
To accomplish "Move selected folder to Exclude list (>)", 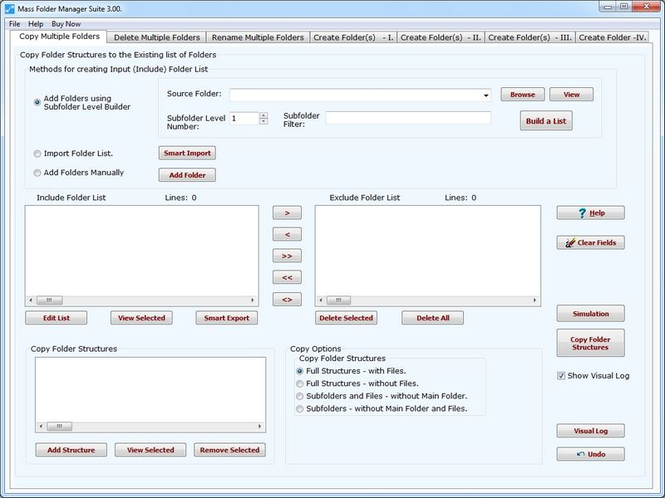I will click(x=287, y=213).
